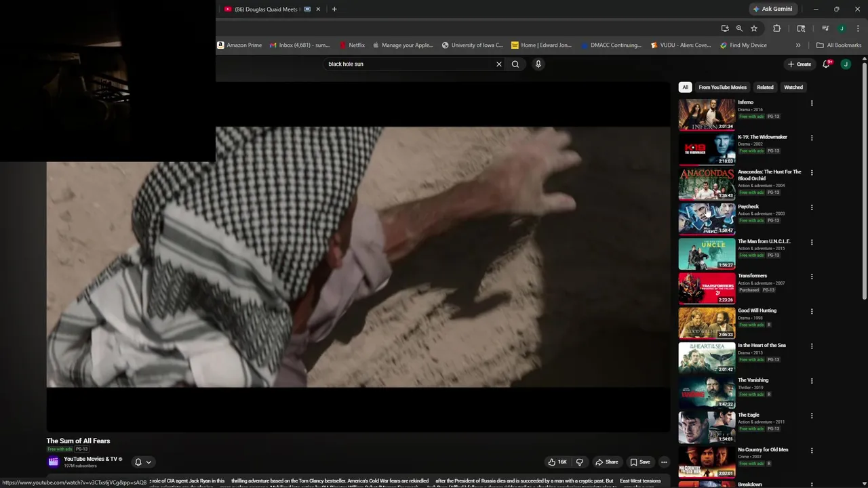Viewport: 868px width, 488px height.
Task: Close the Douglas Quaid Meets tab
Action: coord(318,9)
